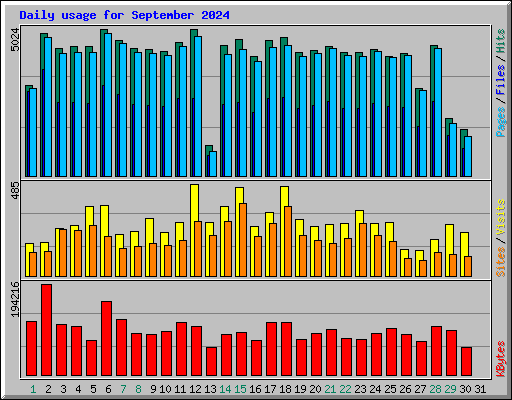This screenshot has width=512, height=400.
Task: Click the cyan files bar for day 30
Action: pos(468,156)
